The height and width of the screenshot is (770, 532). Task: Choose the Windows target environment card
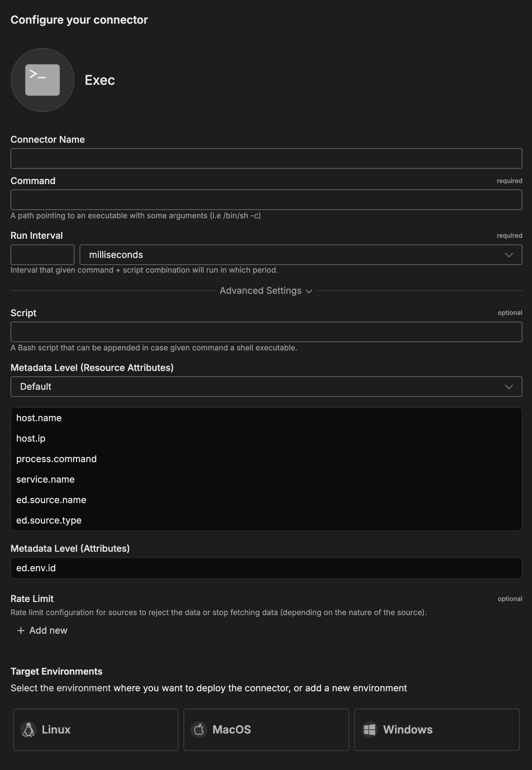437,730
